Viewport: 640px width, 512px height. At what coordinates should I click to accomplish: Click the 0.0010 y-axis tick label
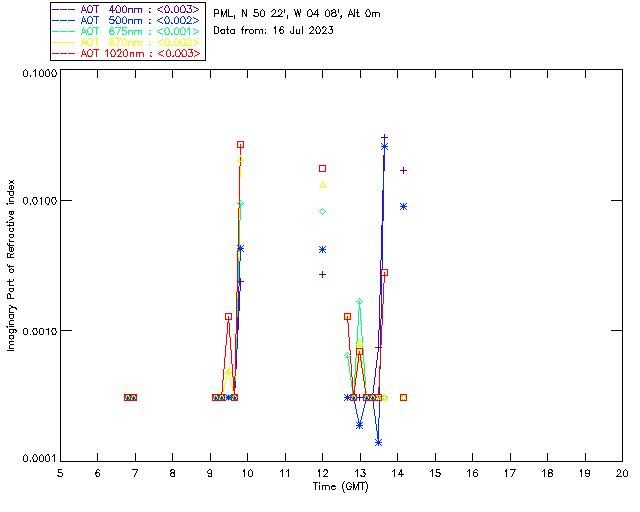(x=40, y=331)
